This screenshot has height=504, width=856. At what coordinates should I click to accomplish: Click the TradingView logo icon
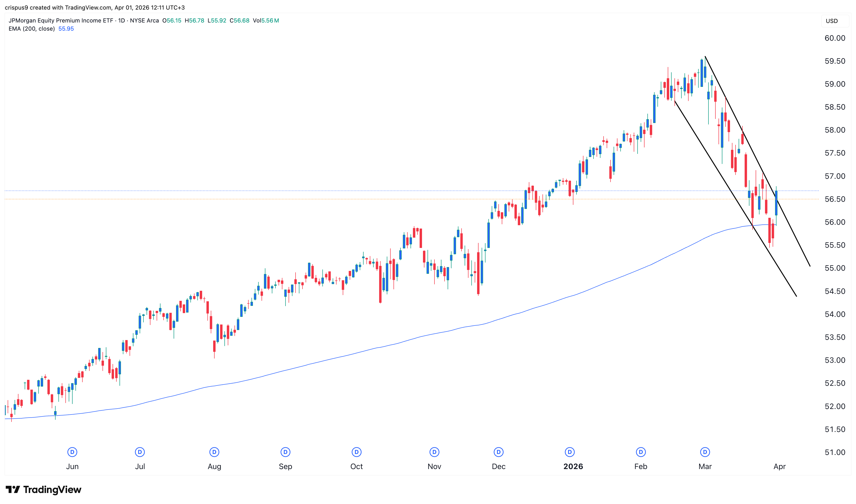tap(12, 489)
